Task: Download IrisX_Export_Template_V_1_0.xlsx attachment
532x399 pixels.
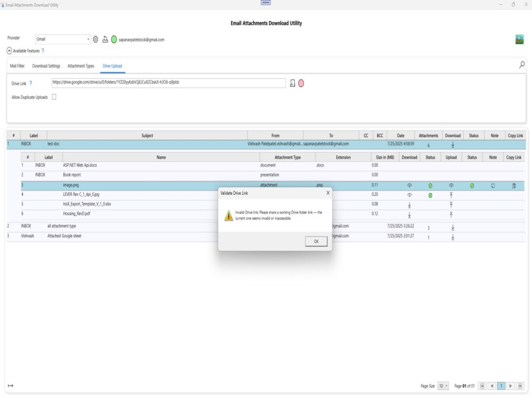Action: pyautogui.click(x=410, y=205)
